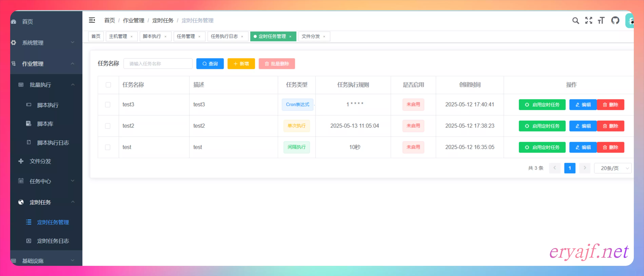Click the grid icon beside 基础设施
This screenshot has height=276, width=644.
click(x=14, y=261)
